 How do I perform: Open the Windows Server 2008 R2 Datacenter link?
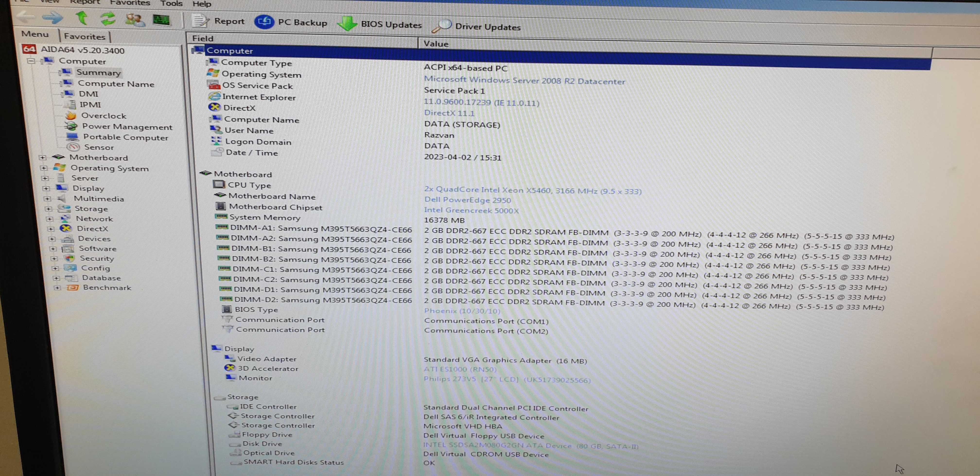[524, 80]
